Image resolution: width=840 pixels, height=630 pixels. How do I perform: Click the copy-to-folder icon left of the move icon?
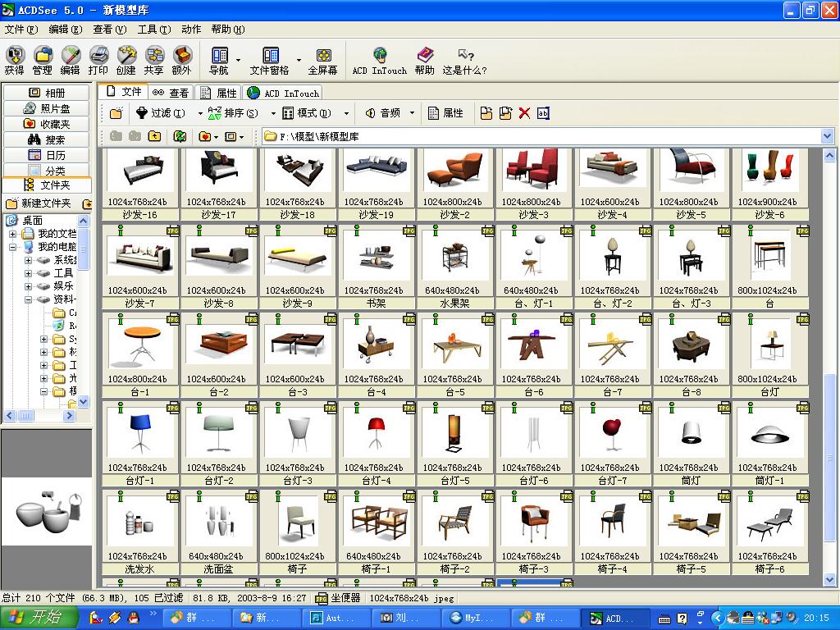point(486,113)
